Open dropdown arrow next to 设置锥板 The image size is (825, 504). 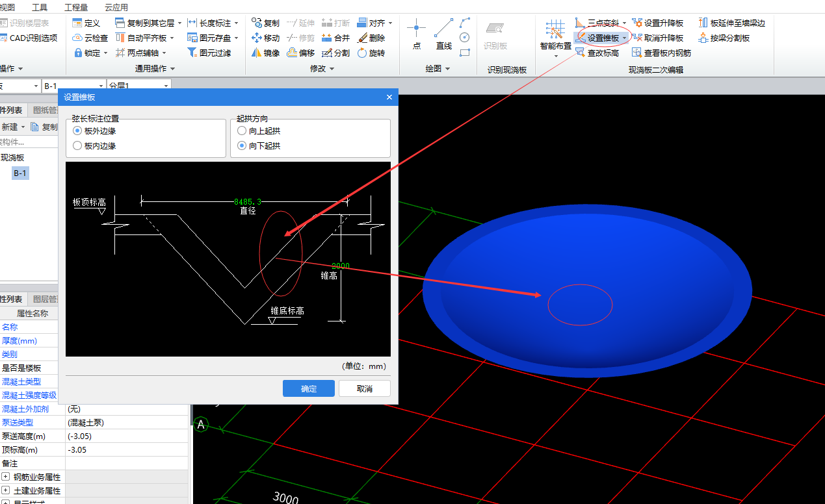click(x=624, y=38)
